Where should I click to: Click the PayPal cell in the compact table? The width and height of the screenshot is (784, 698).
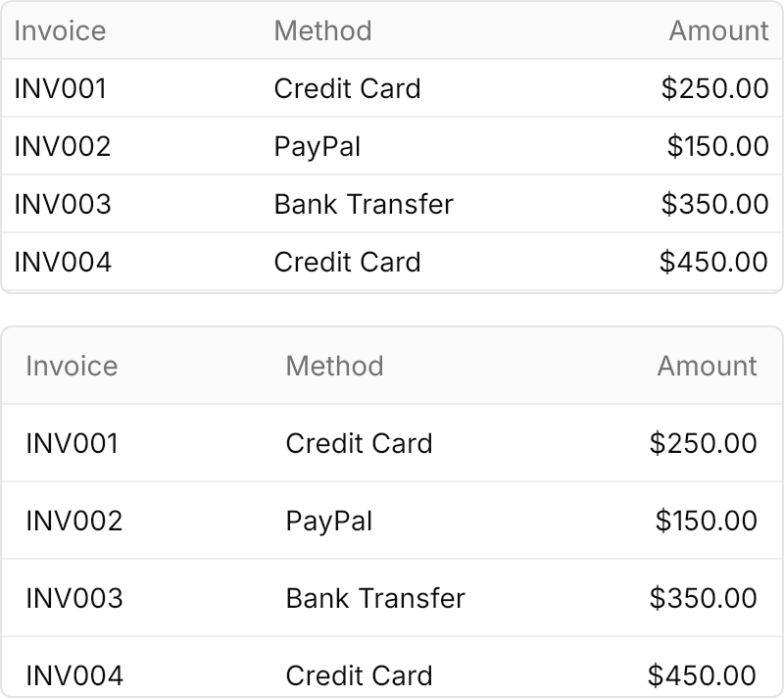pos(317,147)
